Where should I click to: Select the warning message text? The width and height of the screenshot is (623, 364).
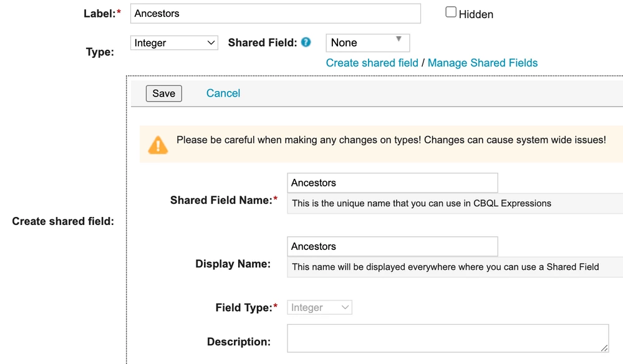pos(390,140)
